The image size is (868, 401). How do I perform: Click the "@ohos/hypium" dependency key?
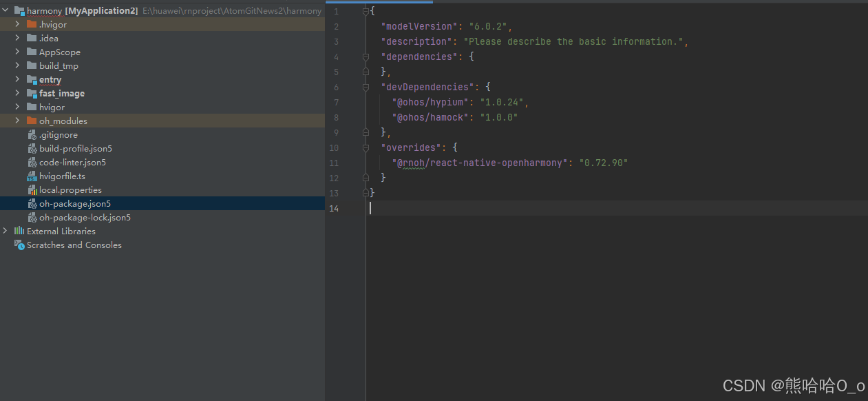coord(430,102)
